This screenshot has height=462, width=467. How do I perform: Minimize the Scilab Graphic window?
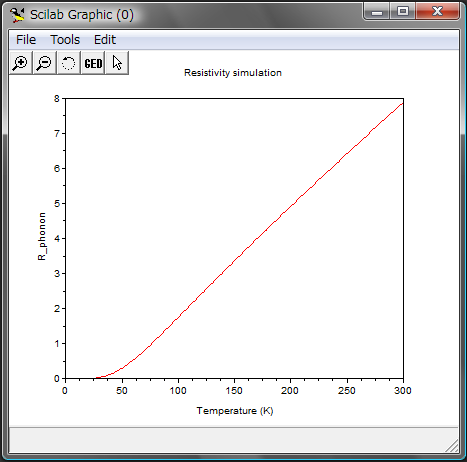377,12
